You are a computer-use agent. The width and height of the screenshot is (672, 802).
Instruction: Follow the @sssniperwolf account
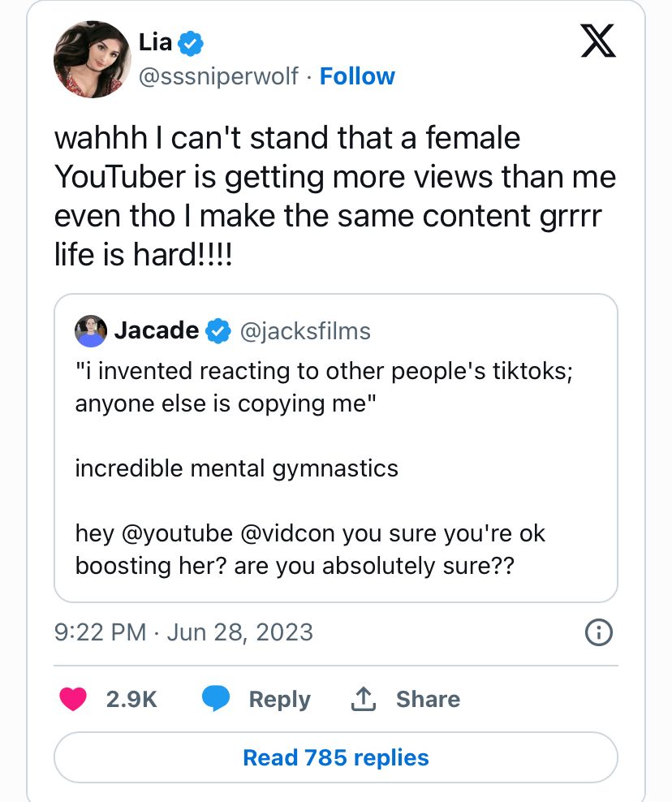pos(357,76)
